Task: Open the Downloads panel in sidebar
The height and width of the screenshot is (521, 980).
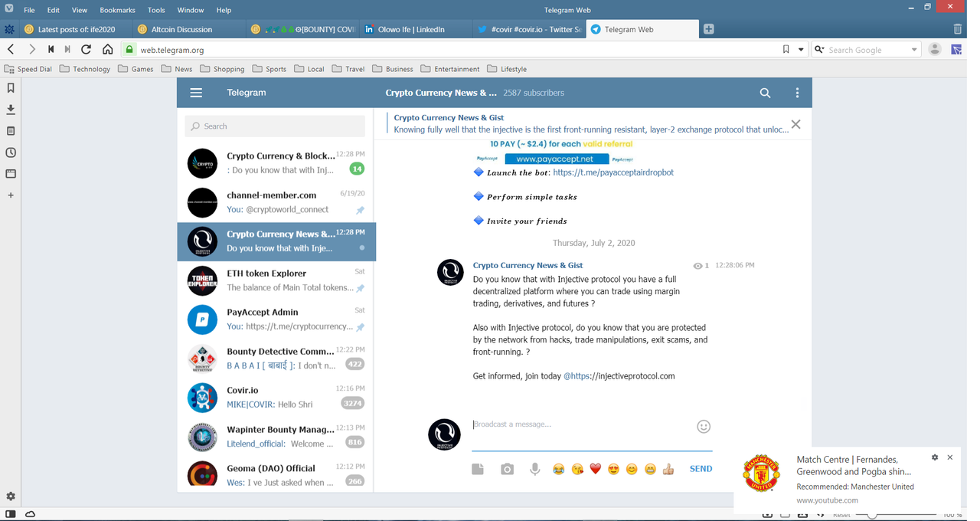Action: point(11,110)
